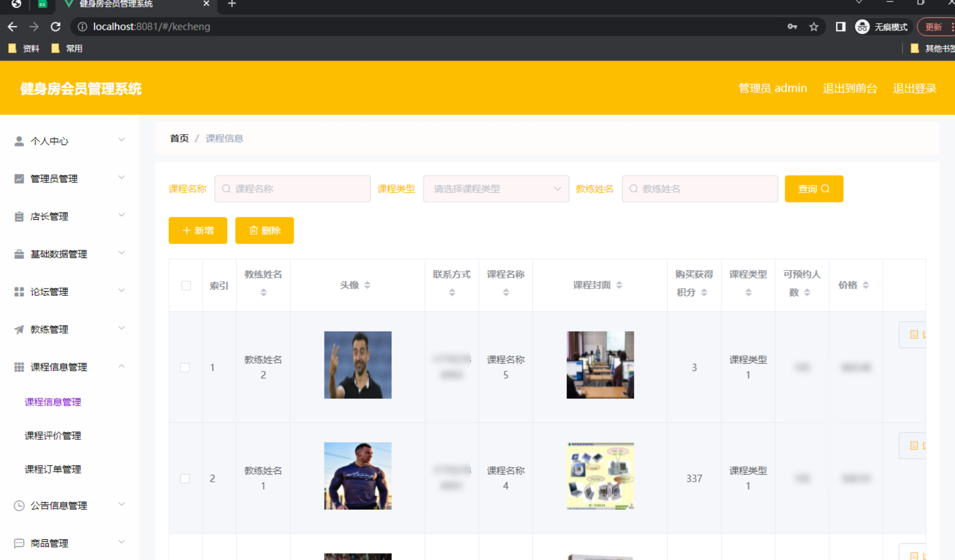Bookmark this page with star icon
This screenshot has height=560, width=955.
pyautogui.click(x=814, y=26)
